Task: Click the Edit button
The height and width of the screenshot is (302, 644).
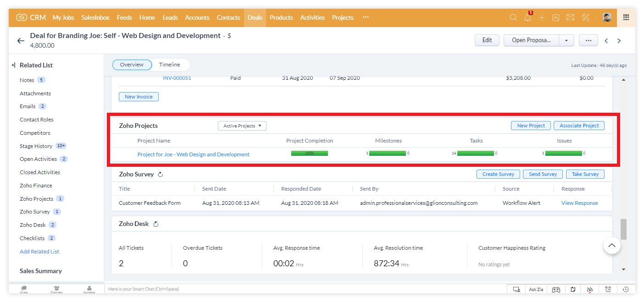Action: pyautogui.click(x=487, y=40)
